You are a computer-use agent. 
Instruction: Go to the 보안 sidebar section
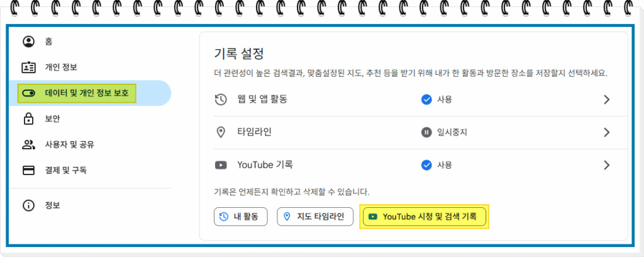90,119
